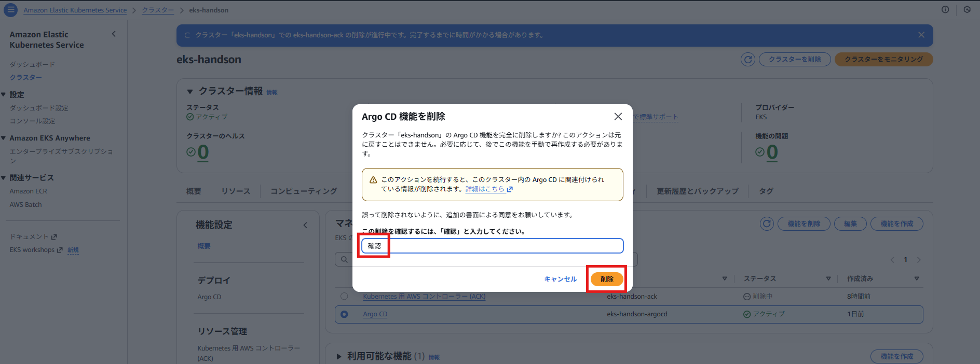Click the クラスターをモニタリング button
980x364 pixels.
click(x=883, y=59)
